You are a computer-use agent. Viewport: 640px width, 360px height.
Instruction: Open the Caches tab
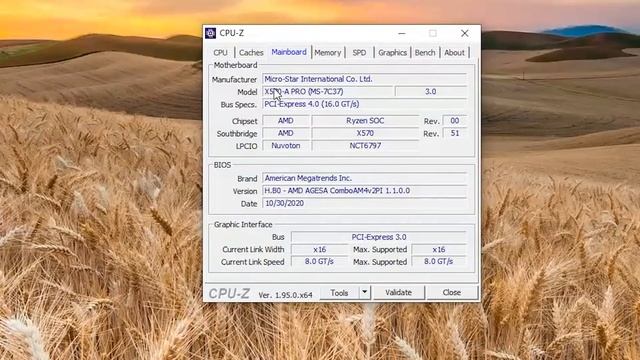(251, 53)
